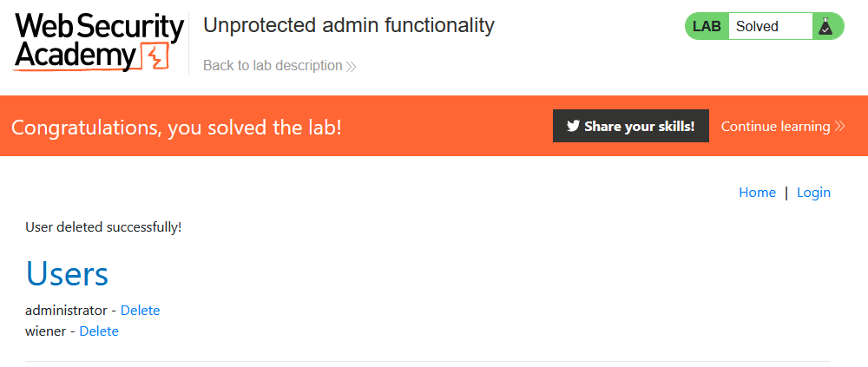
Task: Open the Login page link
Action: click(813, 193)
